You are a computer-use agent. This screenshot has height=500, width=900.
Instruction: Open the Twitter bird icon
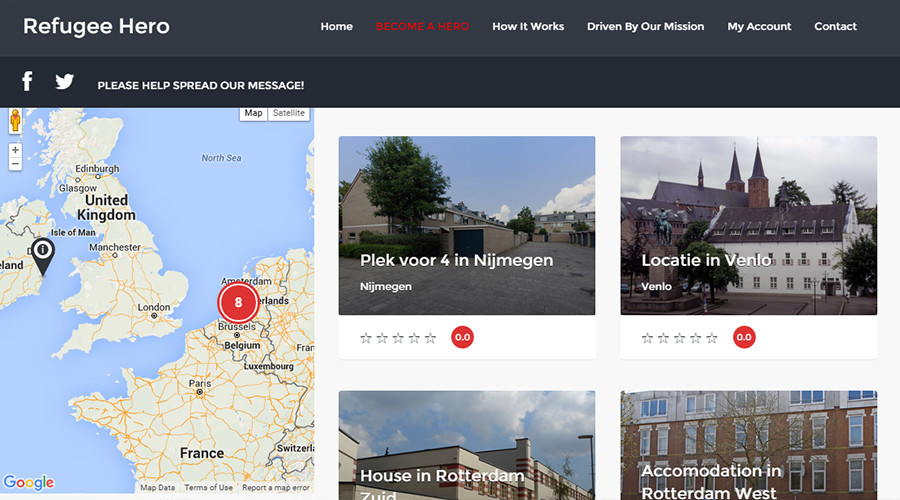tap(64, 82)
